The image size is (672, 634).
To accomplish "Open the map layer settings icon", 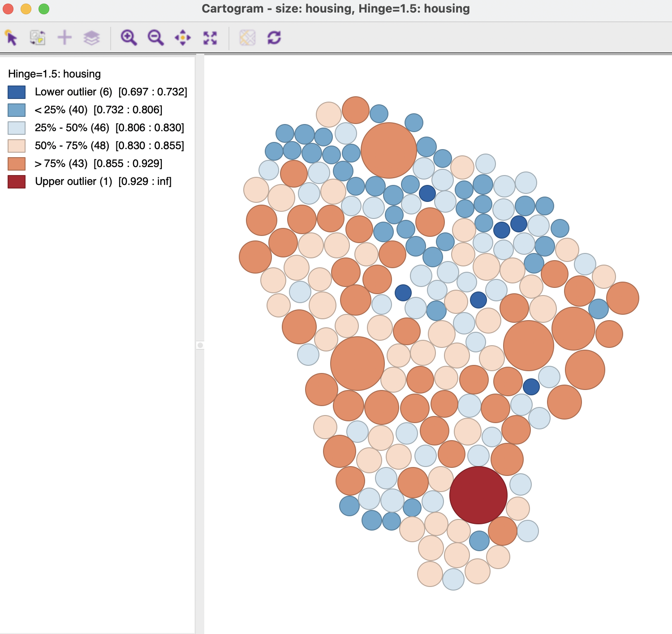I will coord(91,38).
